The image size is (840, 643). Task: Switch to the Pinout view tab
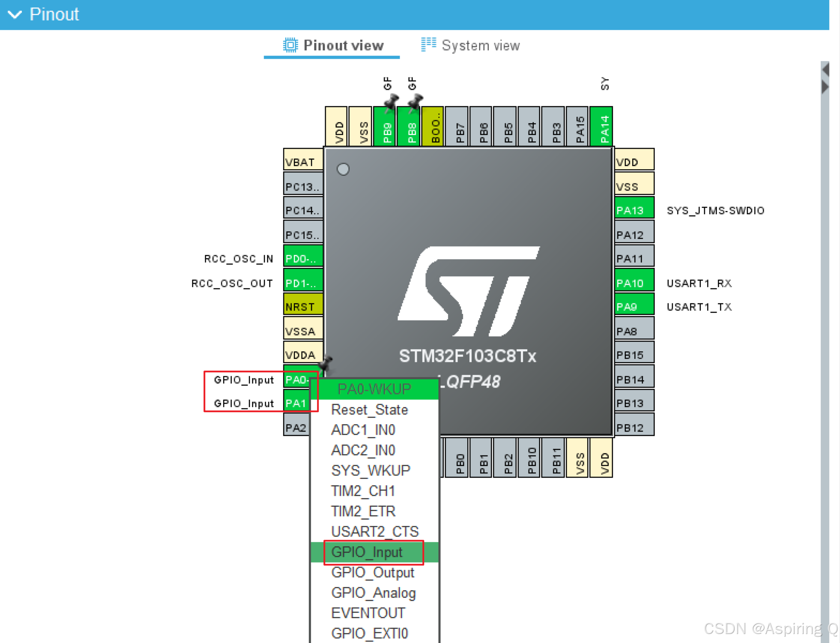(x=333, y=45)
